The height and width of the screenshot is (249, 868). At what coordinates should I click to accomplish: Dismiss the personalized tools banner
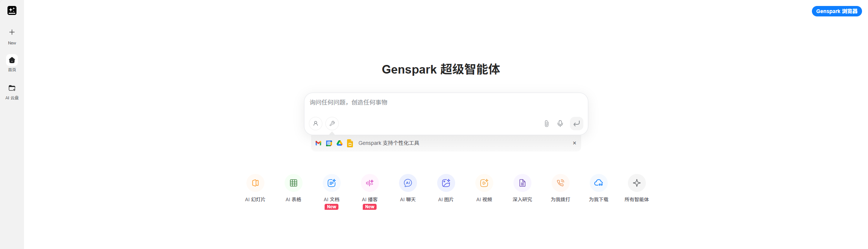pyautogui.click(x=574, y=143)
